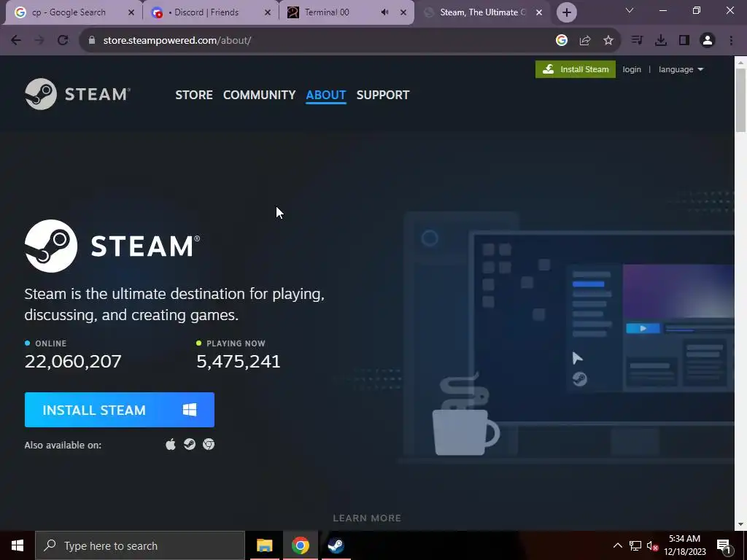The image size is (747, 560).
Task: Open File Explorer from the taskbar
Action: (264, 545)
